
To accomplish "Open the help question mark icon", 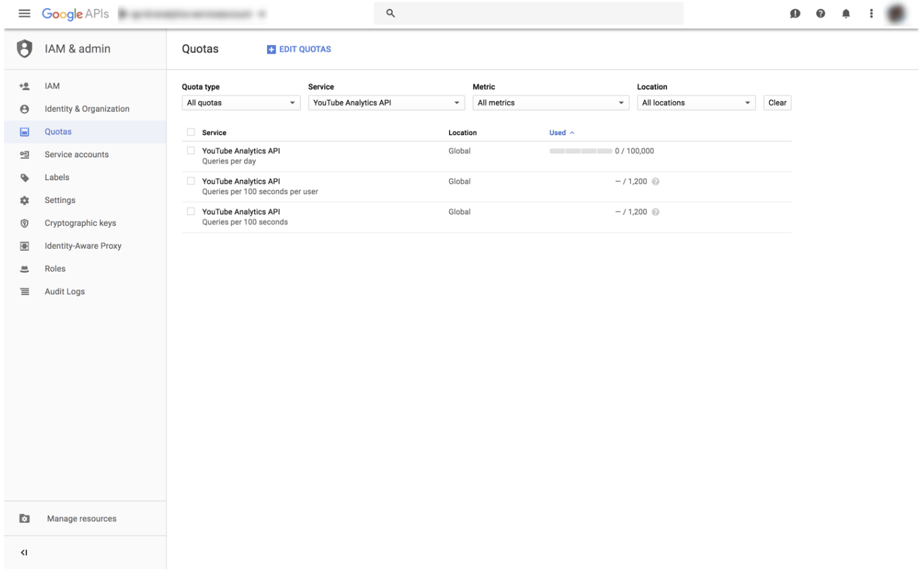I will point(820,13).
